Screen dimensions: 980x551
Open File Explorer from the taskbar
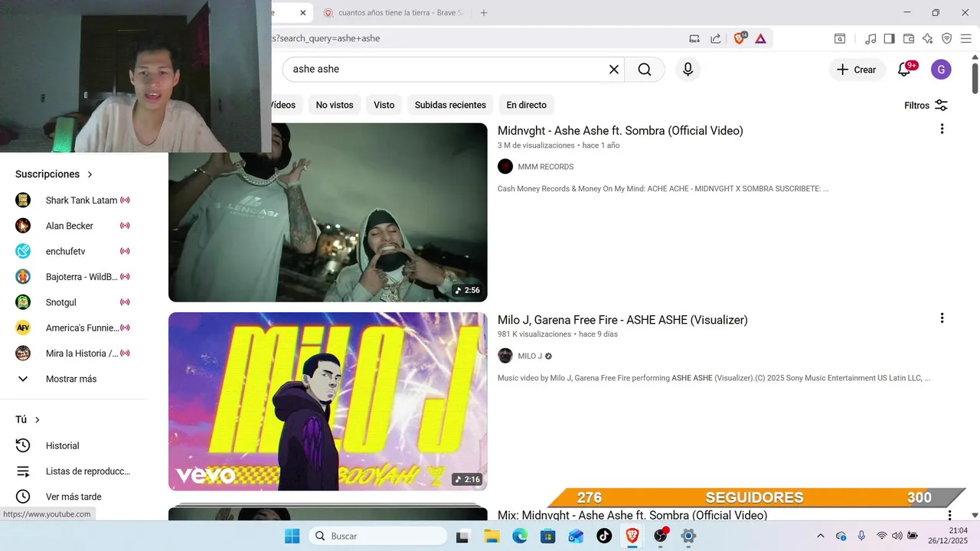click(x=492, y=536)
